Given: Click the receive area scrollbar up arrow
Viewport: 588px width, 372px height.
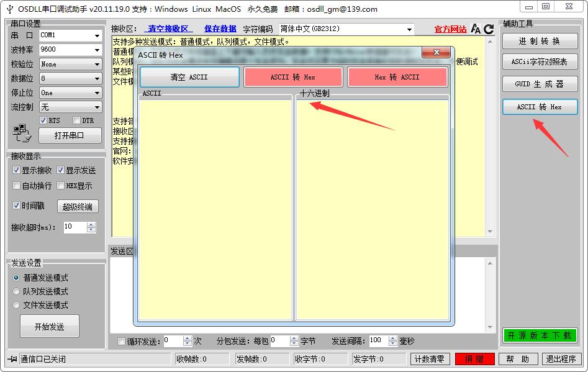Looking at the screenshot, I should 490,42.
